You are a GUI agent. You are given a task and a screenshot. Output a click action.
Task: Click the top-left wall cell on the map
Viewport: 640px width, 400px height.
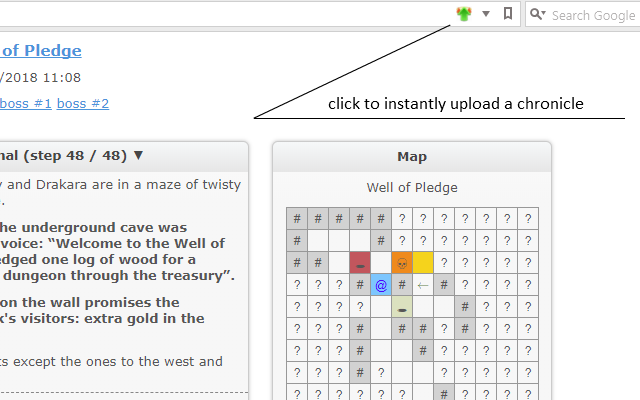click(296, 219)
